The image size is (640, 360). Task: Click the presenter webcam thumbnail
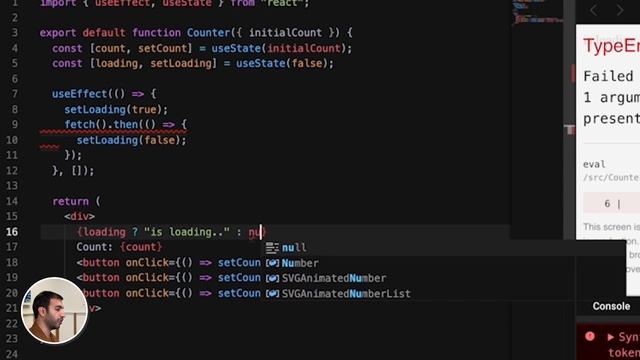coord(54,310)
